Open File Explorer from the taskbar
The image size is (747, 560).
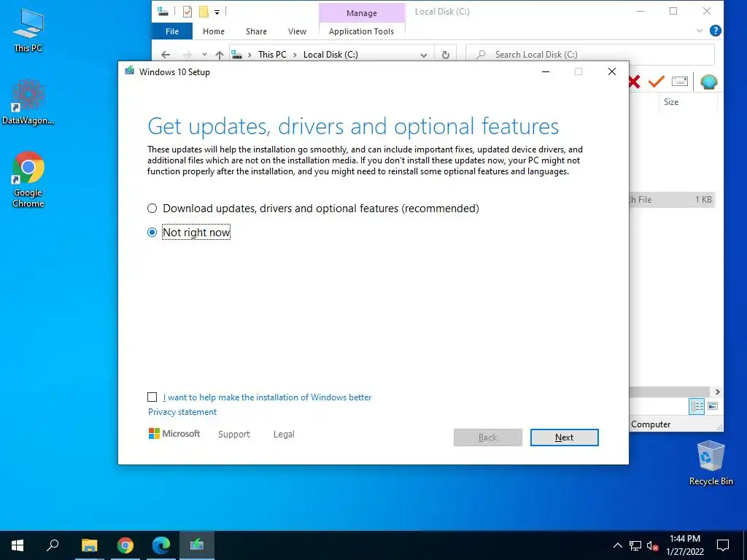tap(89, 545)
